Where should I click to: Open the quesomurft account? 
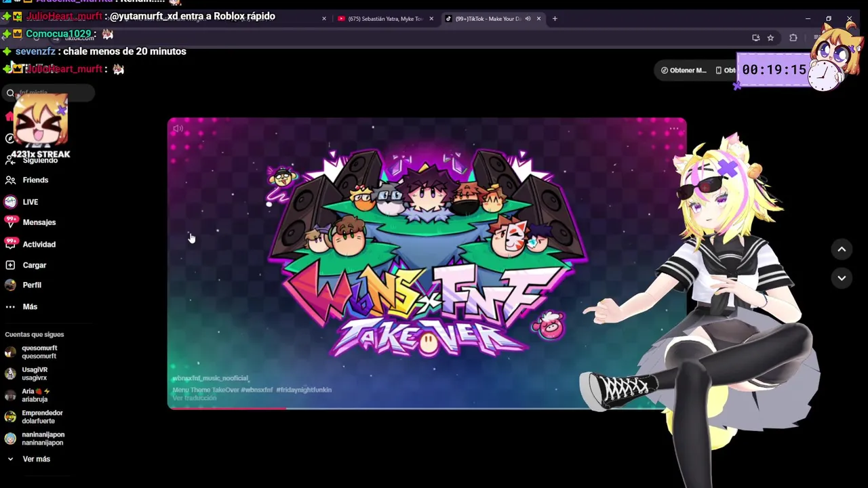point(39,352)
